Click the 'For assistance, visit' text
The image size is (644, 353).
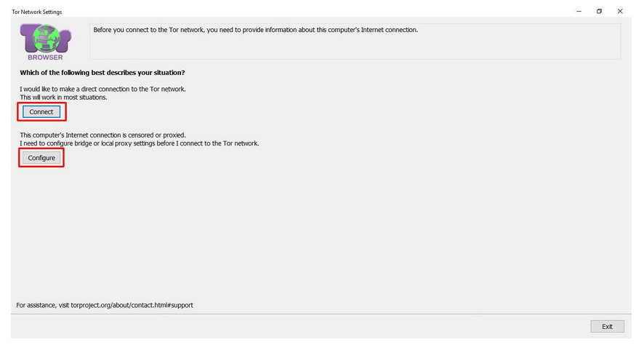[x=43, y=305]
